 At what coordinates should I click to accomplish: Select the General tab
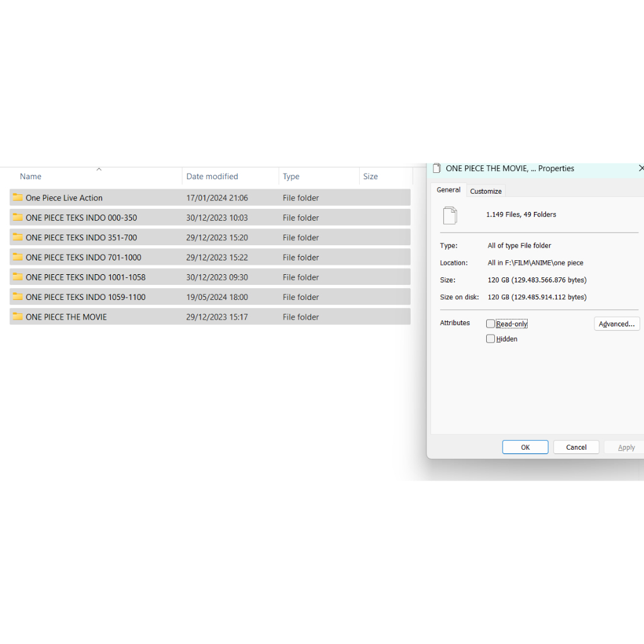(448, 190)
